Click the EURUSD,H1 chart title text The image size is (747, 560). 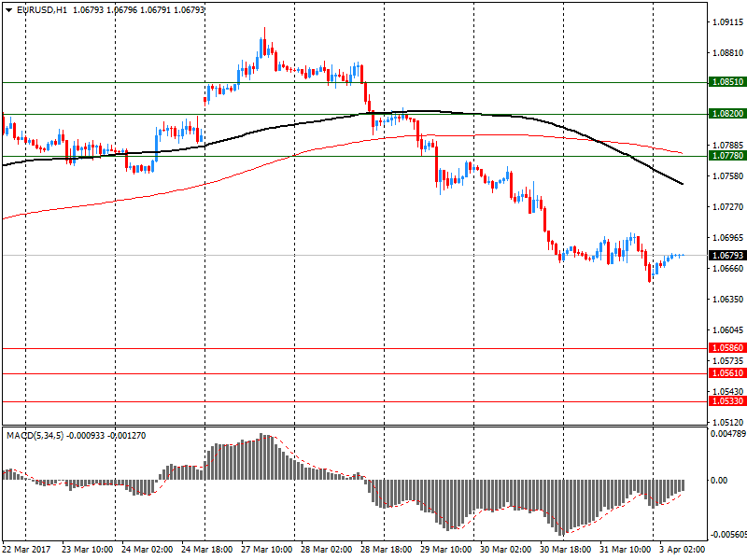[42, 10]
